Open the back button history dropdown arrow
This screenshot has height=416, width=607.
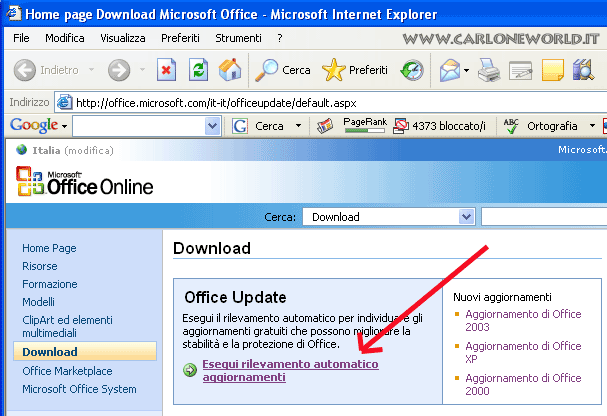(91, 70)
